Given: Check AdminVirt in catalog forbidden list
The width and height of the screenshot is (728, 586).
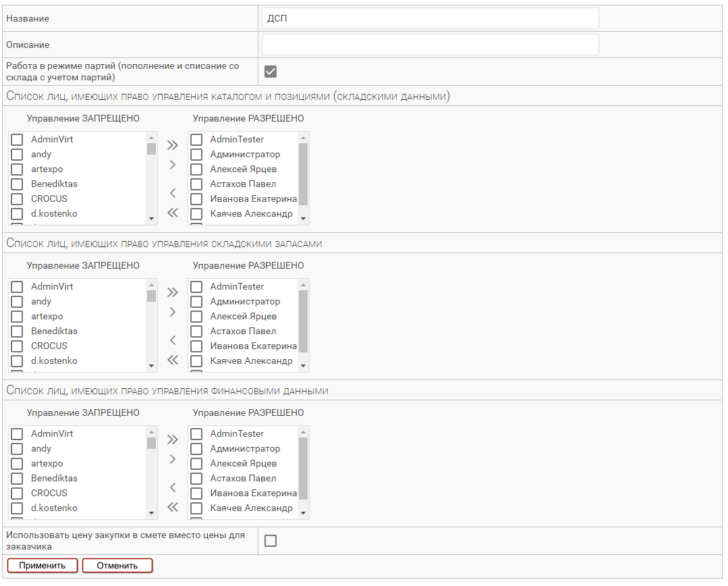Looking at the screenshot, I should point(18,140).
